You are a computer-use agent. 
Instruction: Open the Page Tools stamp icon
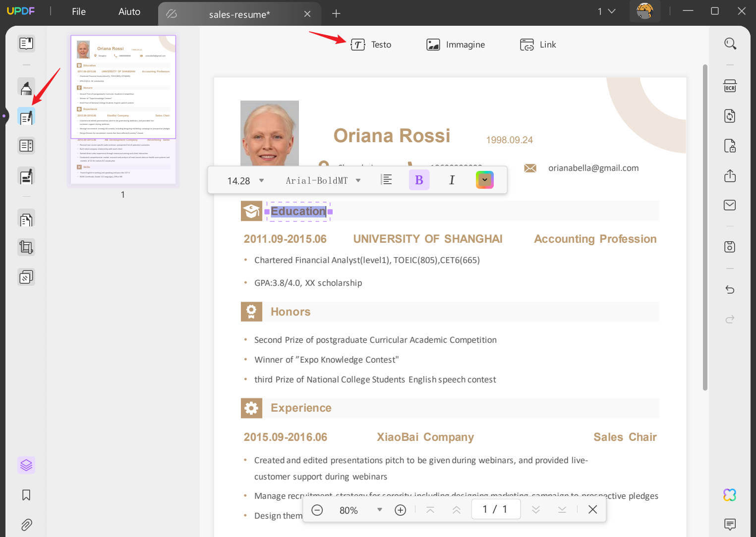[x=26, y=277]
